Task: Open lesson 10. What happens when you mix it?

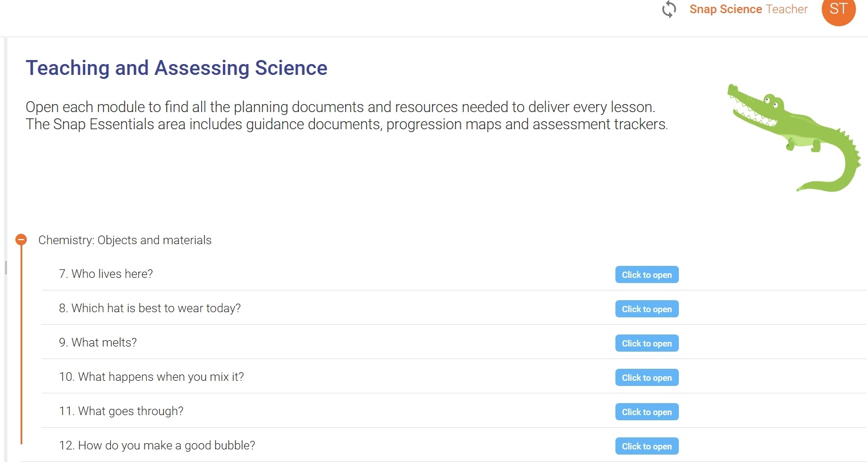Action: [x=646, y=377]
